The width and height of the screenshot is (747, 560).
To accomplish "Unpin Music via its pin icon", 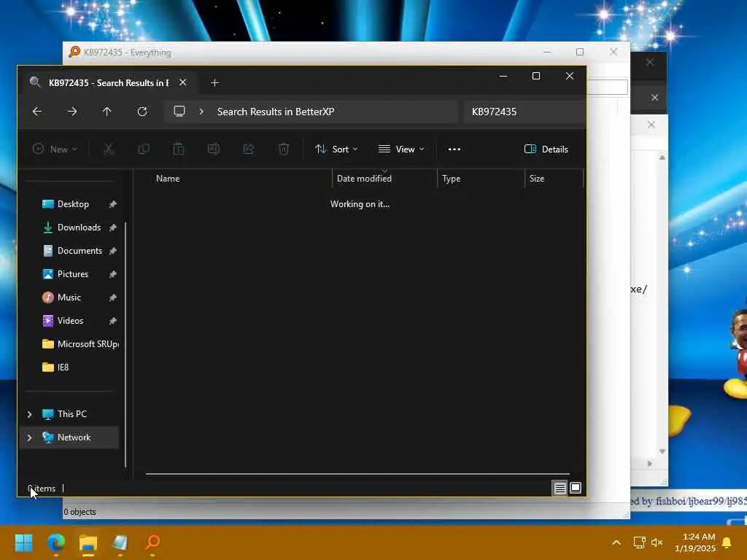I will click(x=112, y=297).
